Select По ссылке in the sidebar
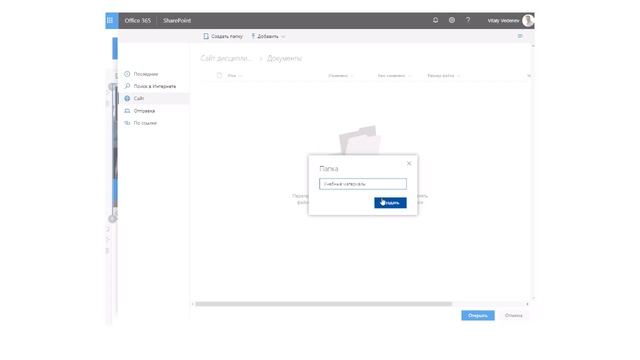This screenshot has width=640, height=360. tap(154, 123)
